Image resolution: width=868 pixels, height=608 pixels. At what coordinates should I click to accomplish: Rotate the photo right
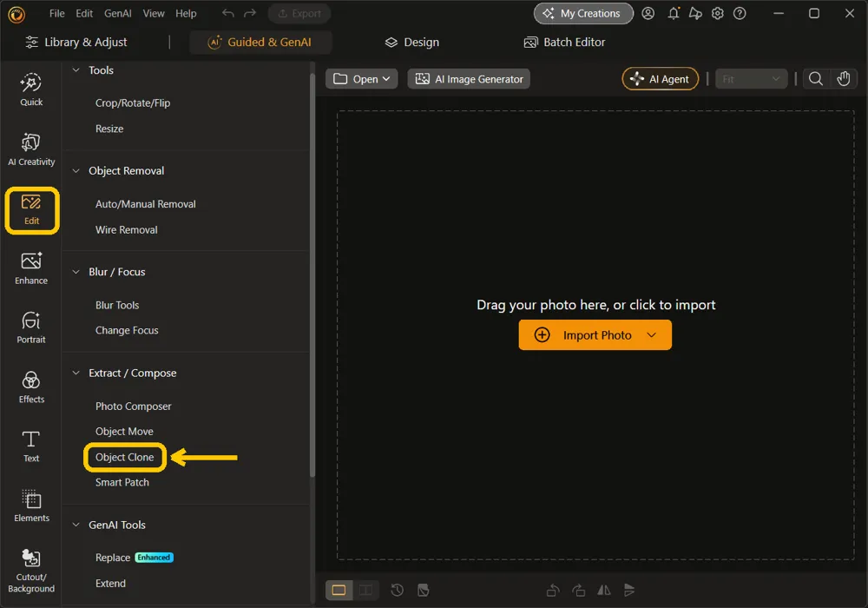(578, 591)
